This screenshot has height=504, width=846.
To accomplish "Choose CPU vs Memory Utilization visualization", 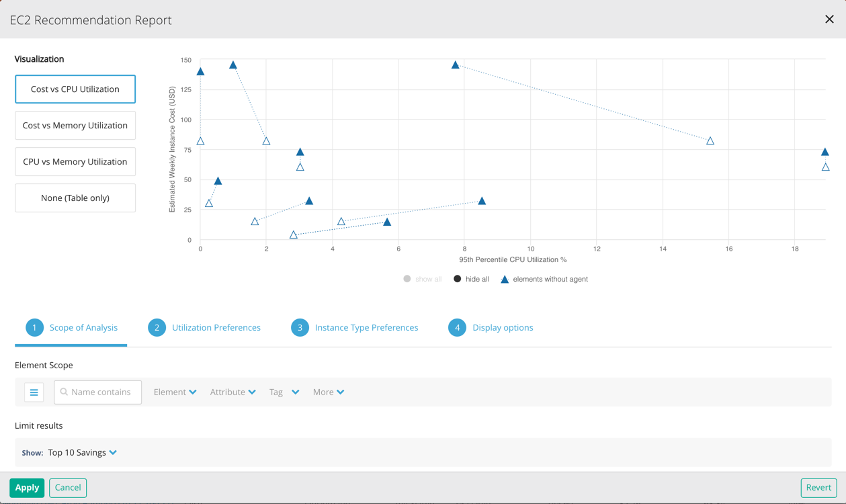I will pyautogui.click(x=75, y=162).
